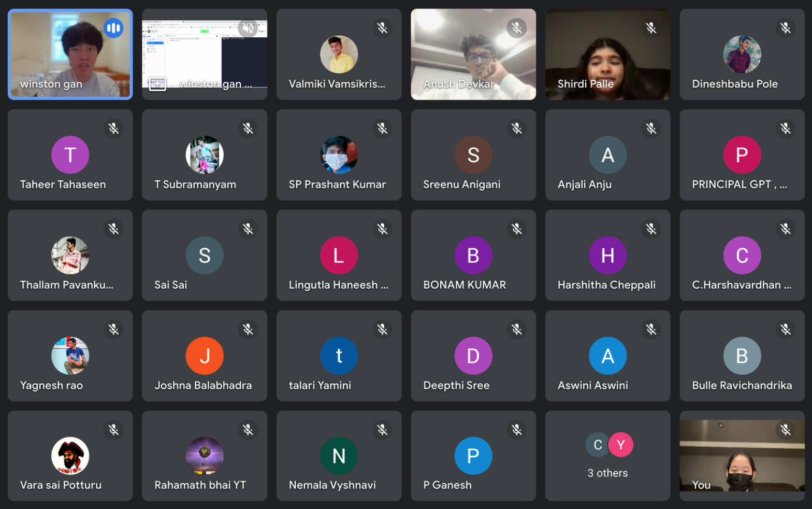Image resolution: width=812 pixels, height=509 pixels.
Task: Click muted mic icon on T Subramanyam tile
Action: [248, 129]
